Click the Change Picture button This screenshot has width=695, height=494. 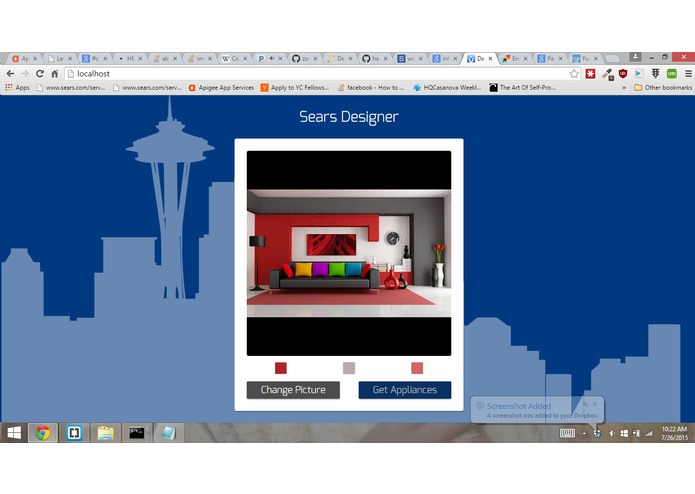tap(293, 390)
